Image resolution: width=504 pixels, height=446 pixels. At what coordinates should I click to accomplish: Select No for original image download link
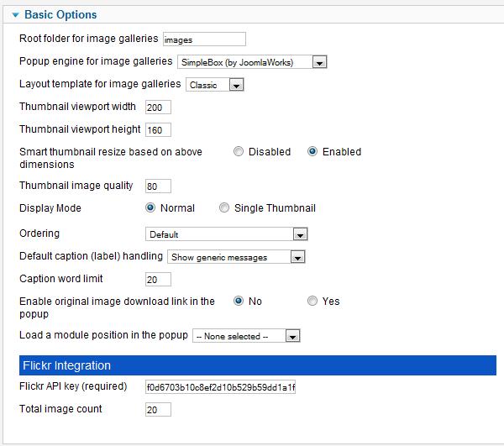pos(239,301)
